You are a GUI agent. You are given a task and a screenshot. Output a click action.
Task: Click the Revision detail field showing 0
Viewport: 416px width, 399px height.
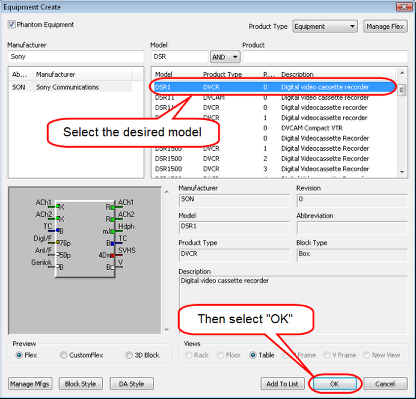pos(352,201)
